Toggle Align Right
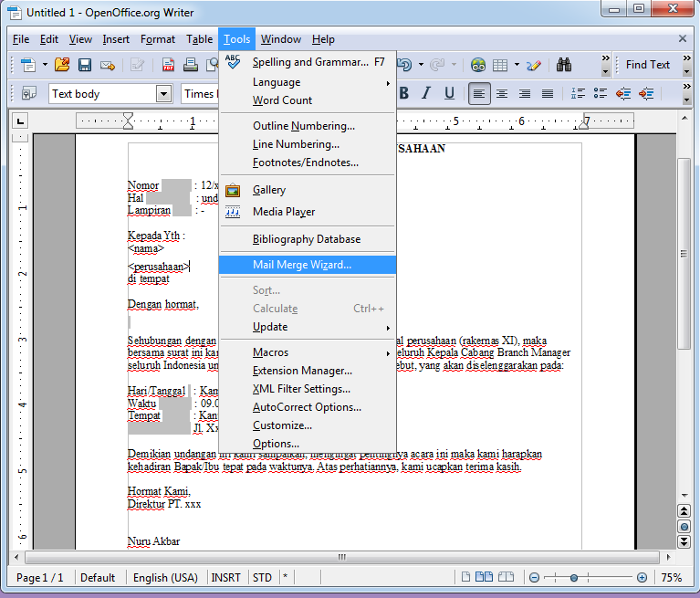 click(525, 93)
